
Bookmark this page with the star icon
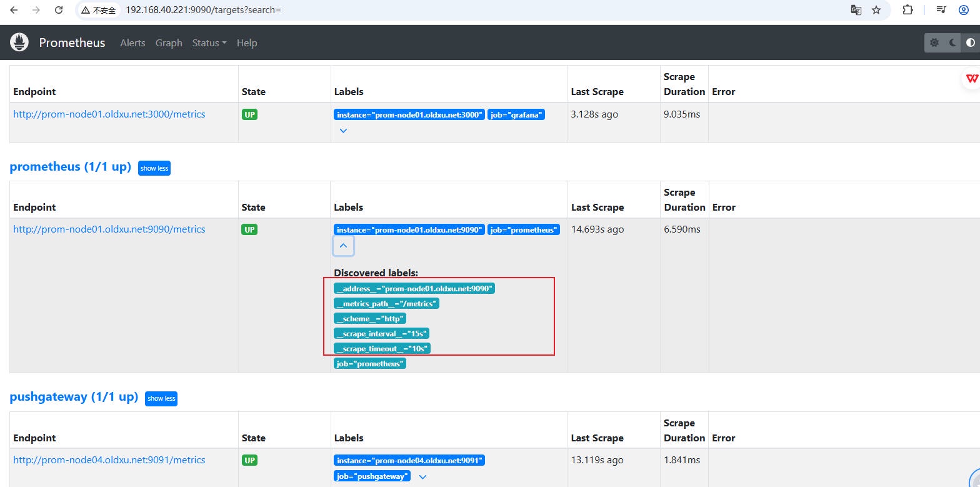[876, 10]
